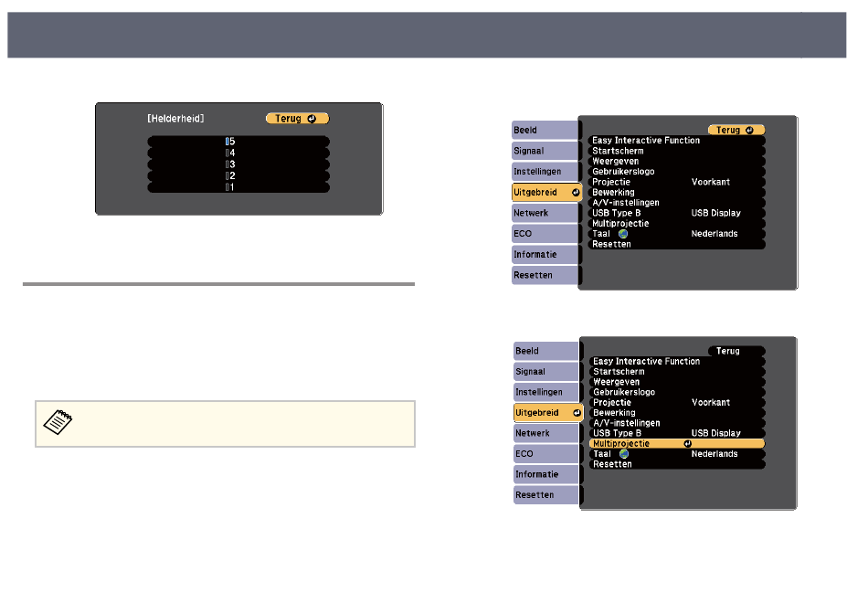Image resolution: width=868 pixels, height=603 pixels.
Task: Open the ECO tab in upper menu
Action: 545,234
